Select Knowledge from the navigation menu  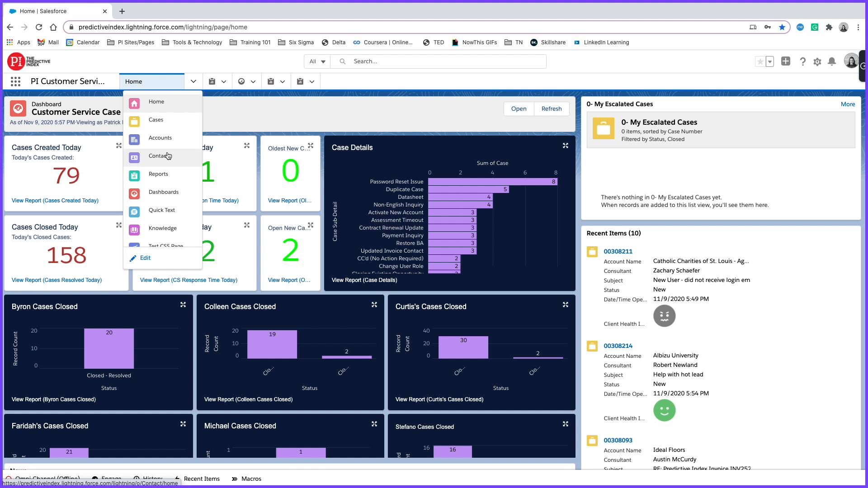click(163, 229)
